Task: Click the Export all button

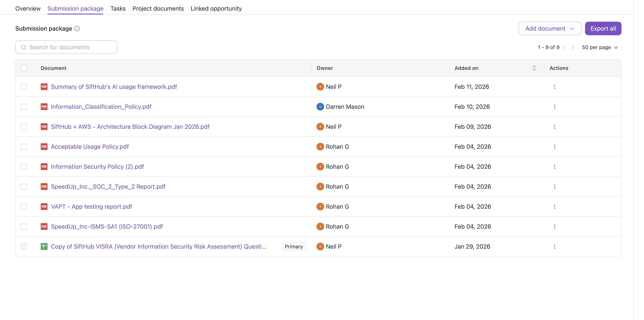Action: tap(603, 28)
